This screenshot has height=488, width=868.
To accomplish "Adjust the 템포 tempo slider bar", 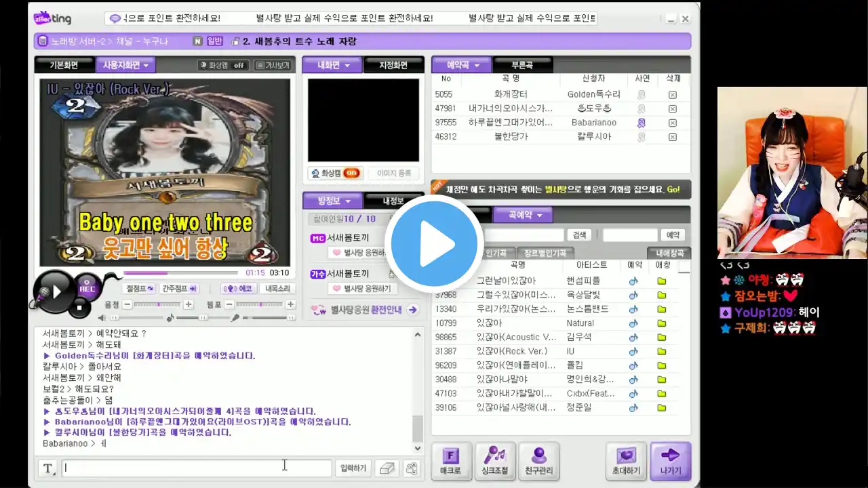I will (x=260, y=305).
